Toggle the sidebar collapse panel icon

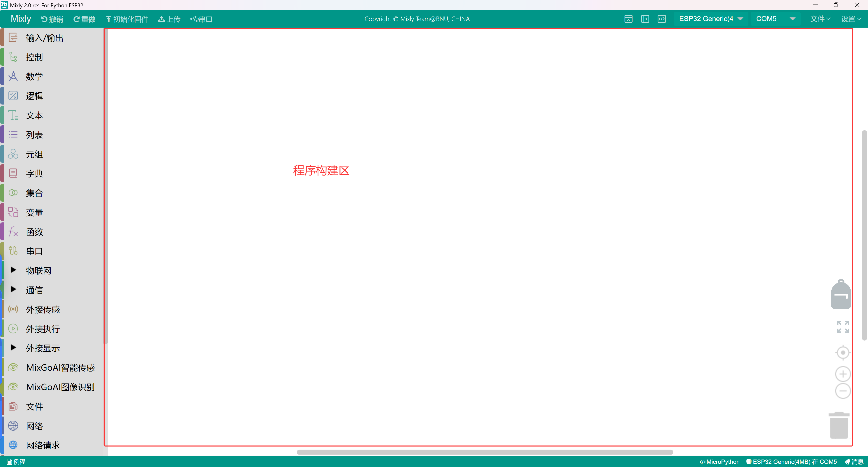click(645, 19)
